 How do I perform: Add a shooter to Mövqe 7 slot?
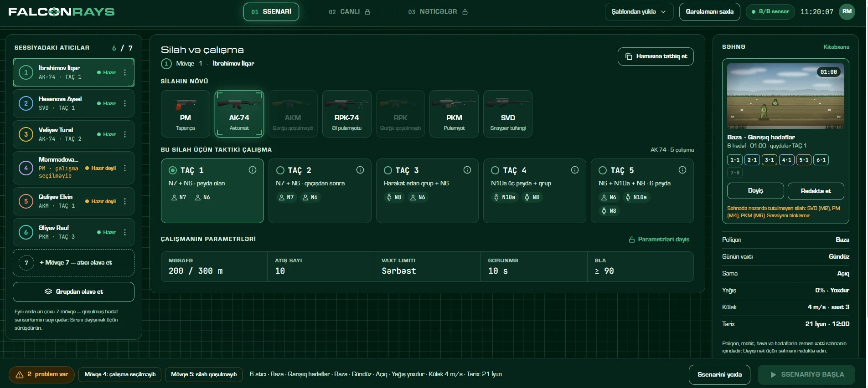[x=73, y=263]
